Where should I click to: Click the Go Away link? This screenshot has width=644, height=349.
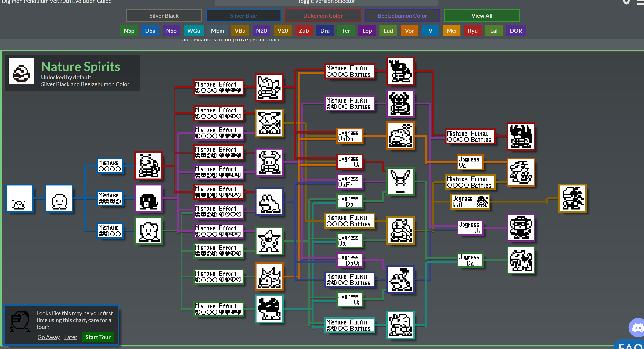[48, 337]
